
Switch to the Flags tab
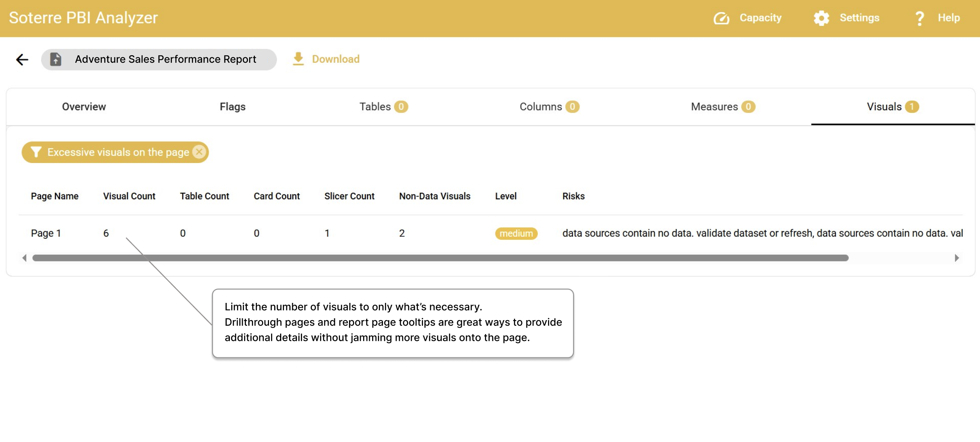232,106
